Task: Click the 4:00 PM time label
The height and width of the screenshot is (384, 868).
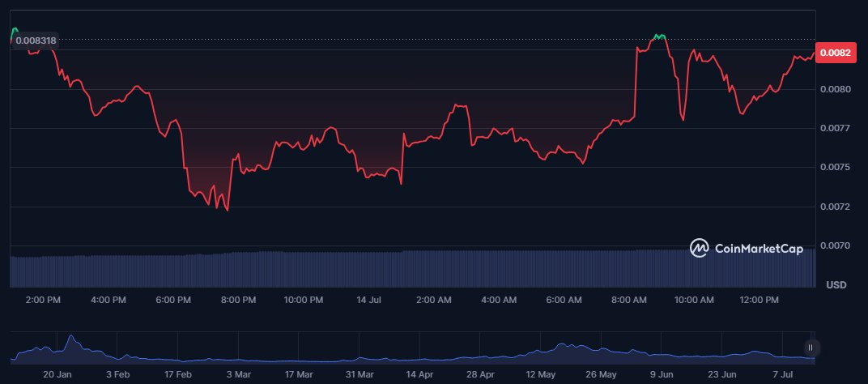Action: click(108, 300)
